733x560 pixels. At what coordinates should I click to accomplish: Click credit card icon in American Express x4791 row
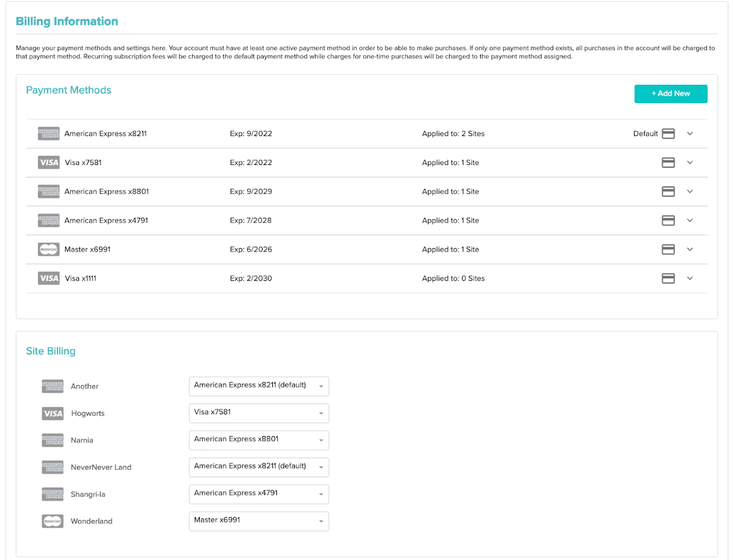point(668,220)
